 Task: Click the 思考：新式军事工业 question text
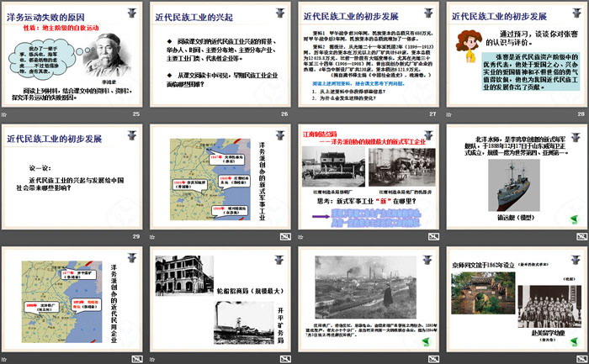366,201
